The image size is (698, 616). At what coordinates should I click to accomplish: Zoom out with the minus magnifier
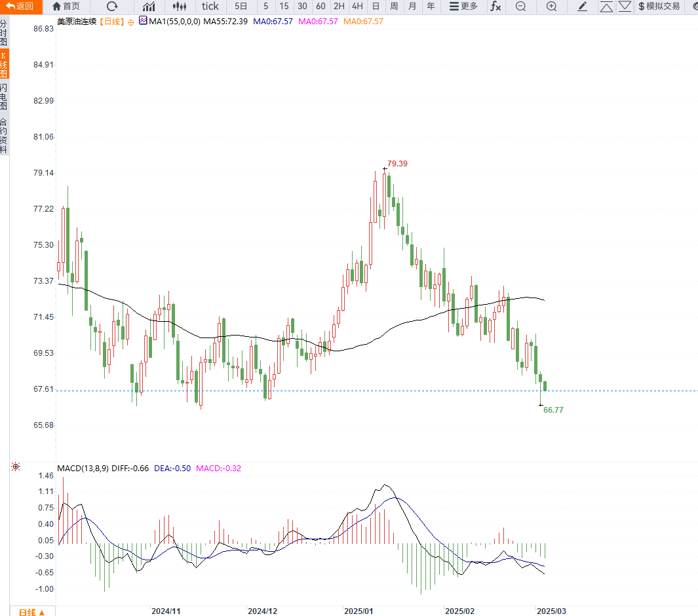pos(521,7)
